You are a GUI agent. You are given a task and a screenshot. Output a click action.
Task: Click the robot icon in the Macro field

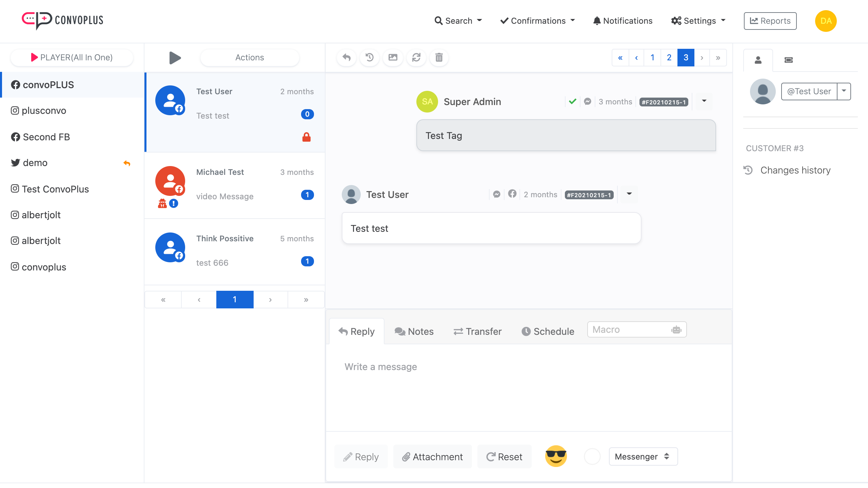(676, 329)
